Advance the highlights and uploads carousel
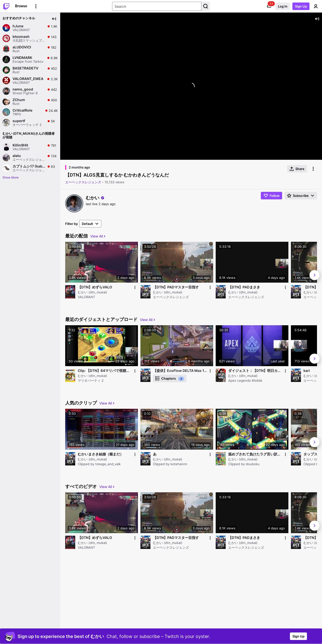 [x=314, y=359]
